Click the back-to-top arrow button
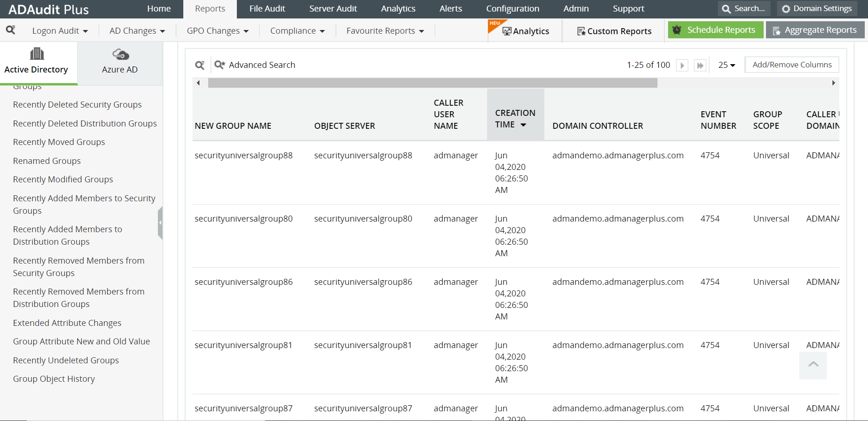Image resolution: width=868 pixels, height=421 pixels. (x=813, y=365)
